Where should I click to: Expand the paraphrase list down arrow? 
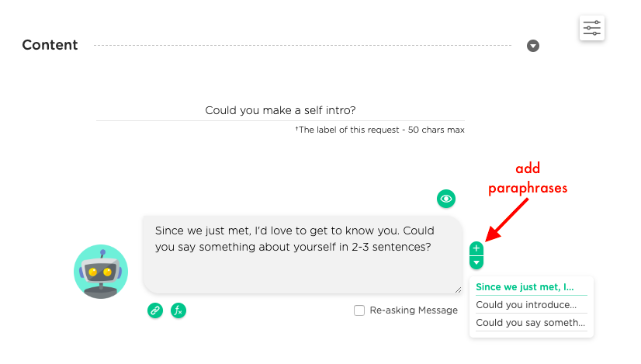click(476, 262)
